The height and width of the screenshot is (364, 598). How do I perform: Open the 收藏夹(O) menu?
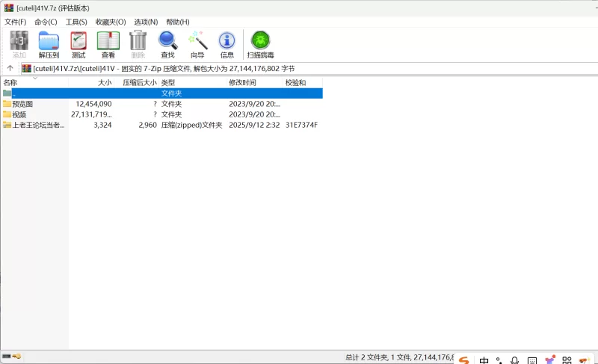click(x=111, y=22)
